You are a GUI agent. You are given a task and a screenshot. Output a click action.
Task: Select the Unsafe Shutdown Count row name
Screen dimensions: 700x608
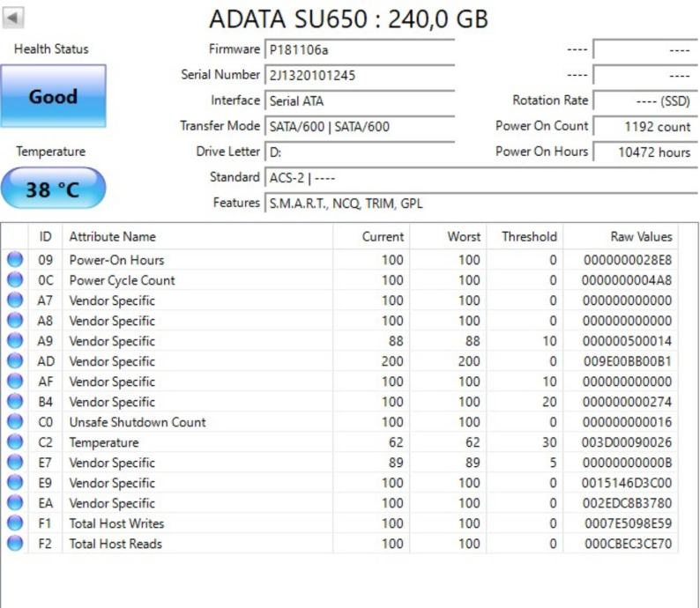coord(138,422)
